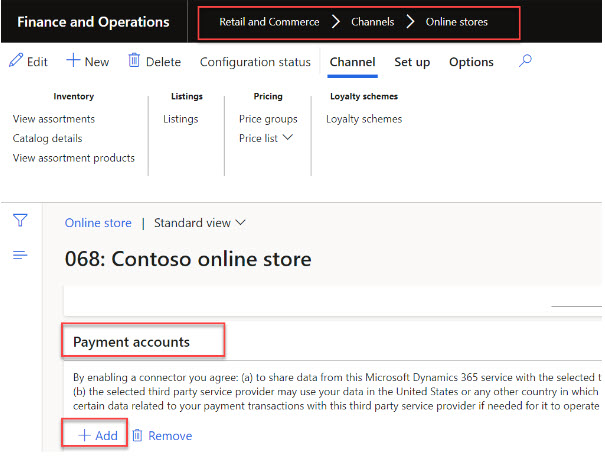This screenshot has width=605, height=459.
Task: Click the plus icon beside Add
Action: (84, 435)
